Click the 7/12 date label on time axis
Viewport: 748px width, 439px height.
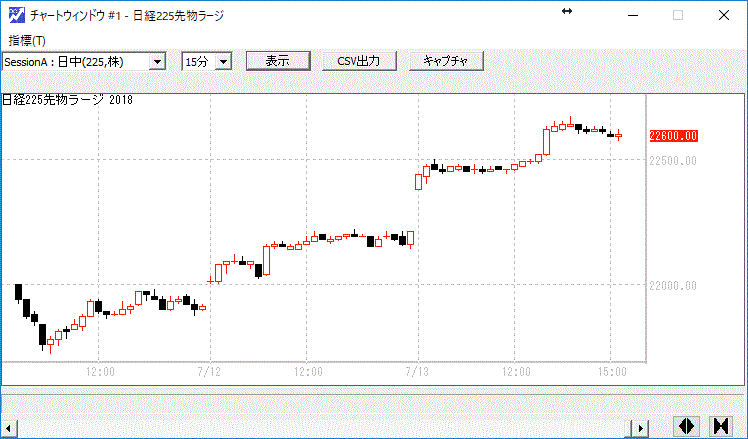coord(209,372)
